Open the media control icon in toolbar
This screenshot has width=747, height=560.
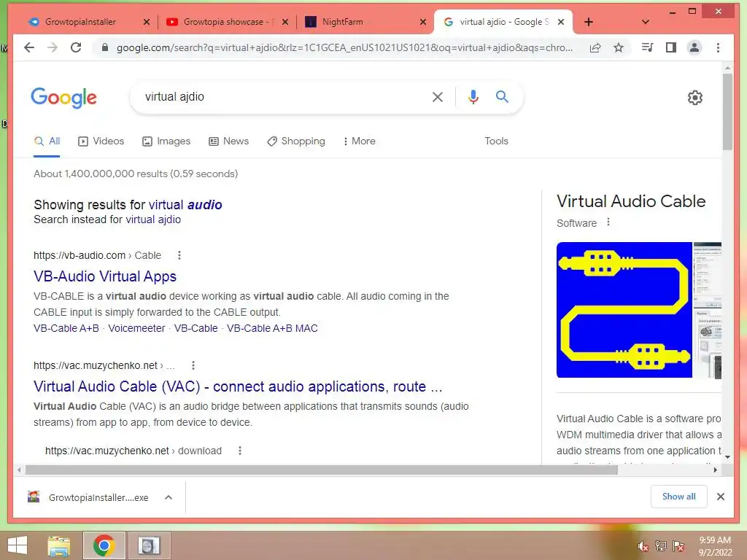pos(647,47)
